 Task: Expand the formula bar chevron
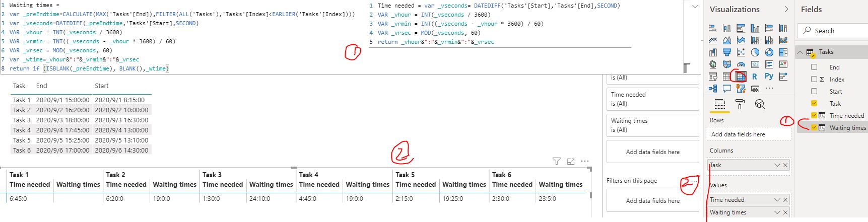pos(695,7)
